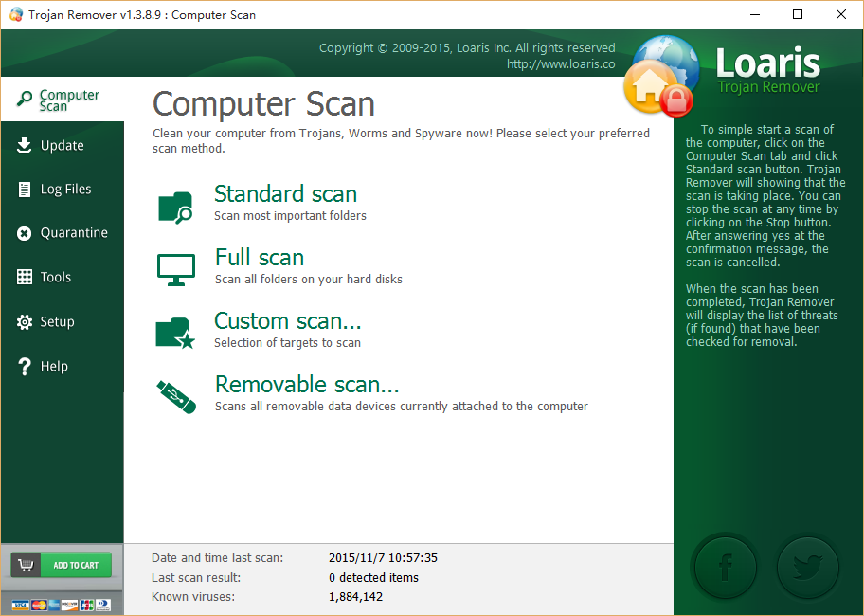Maximize the Trojan Remover window
The image size is (864, 616).
(798, 14)
